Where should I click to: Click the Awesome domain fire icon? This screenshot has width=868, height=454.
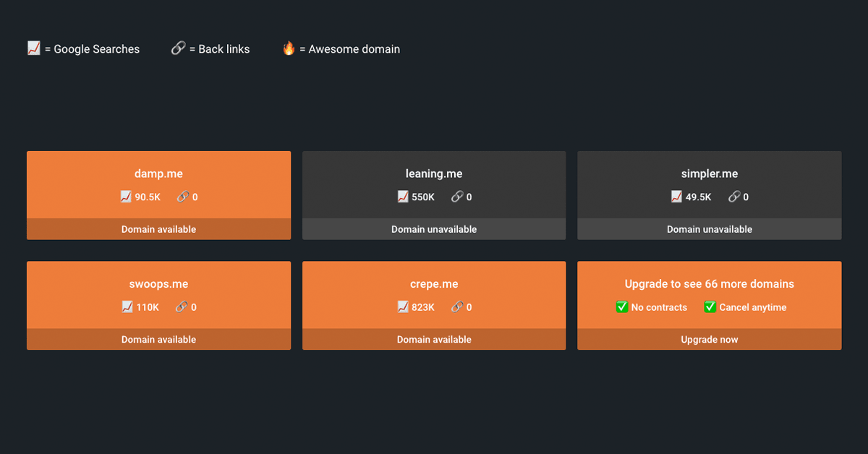[289, 48]
